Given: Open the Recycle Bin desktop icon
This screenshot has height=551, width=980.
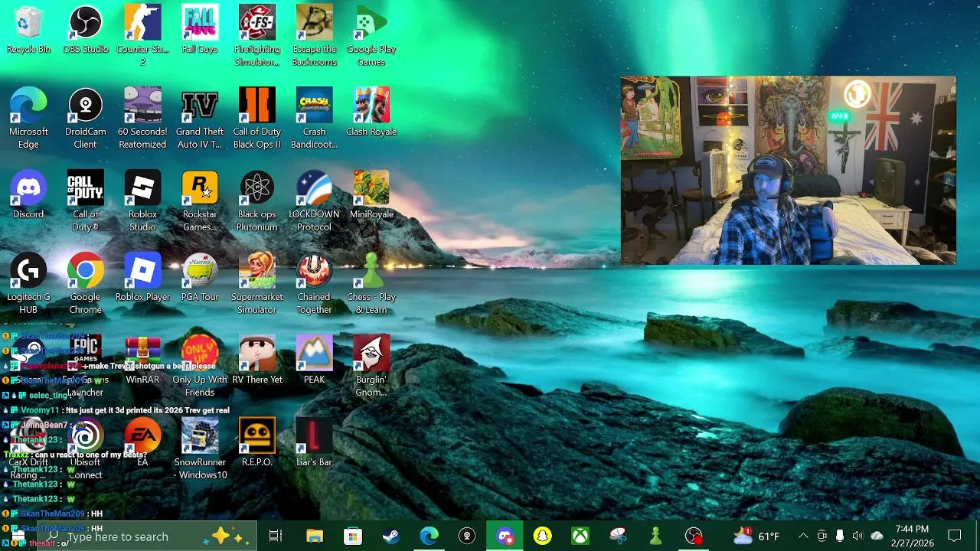Looking at the screenshot, I should pyautogui.click(x=28, y=31).
